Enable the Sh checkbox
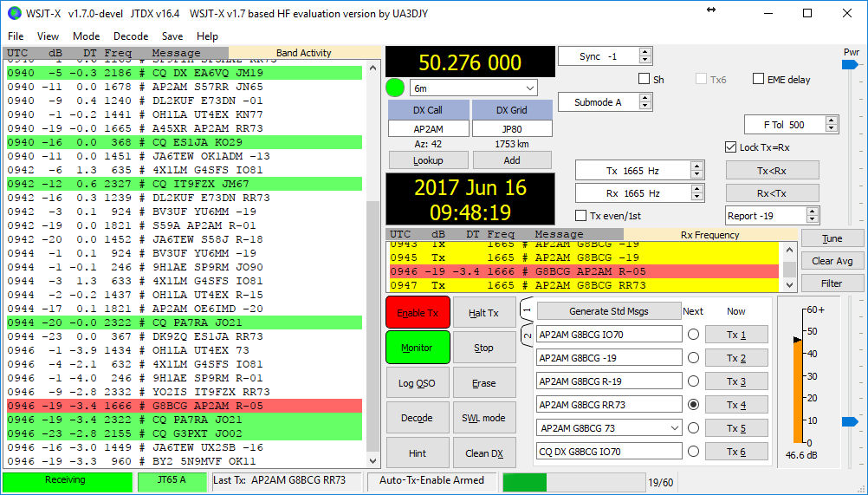 pyautogui.click(x=644, y=79)
